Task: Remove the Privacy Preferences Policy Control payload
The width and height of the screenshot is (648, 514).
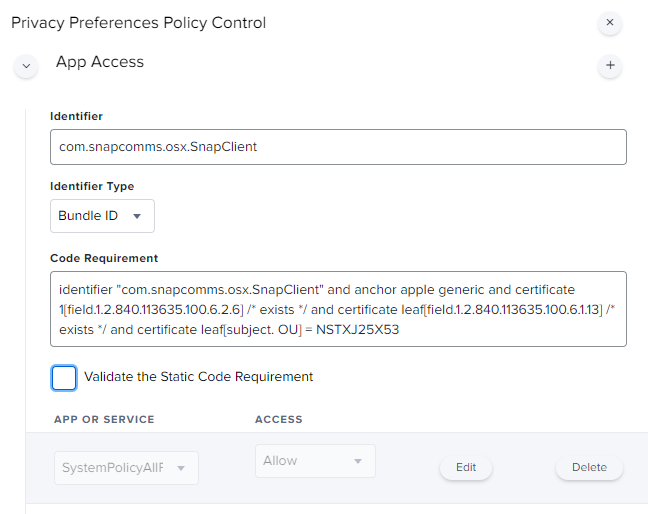Action: coord(610,22)
